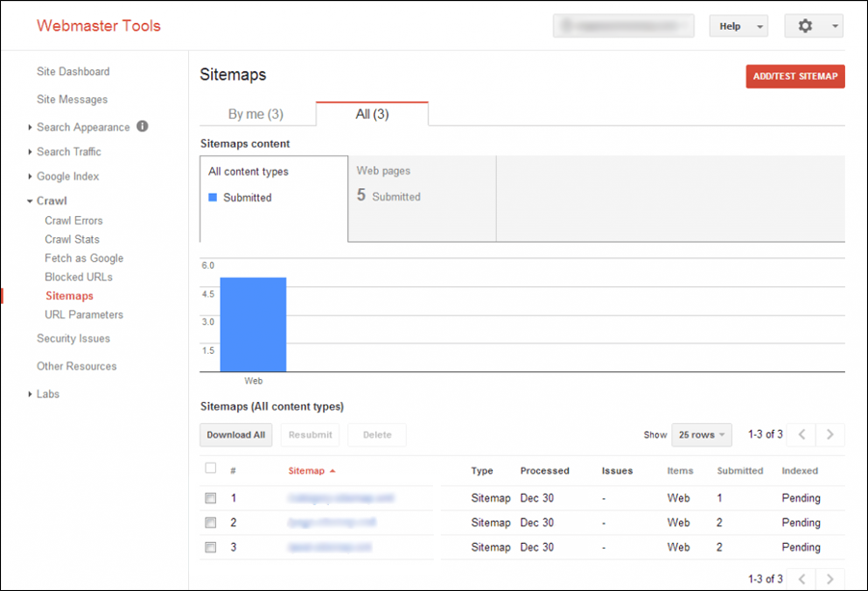Click the left pagination arrow below the table
Screen dimensions: 868x591
pyautogui.click(x=801, y=579)
